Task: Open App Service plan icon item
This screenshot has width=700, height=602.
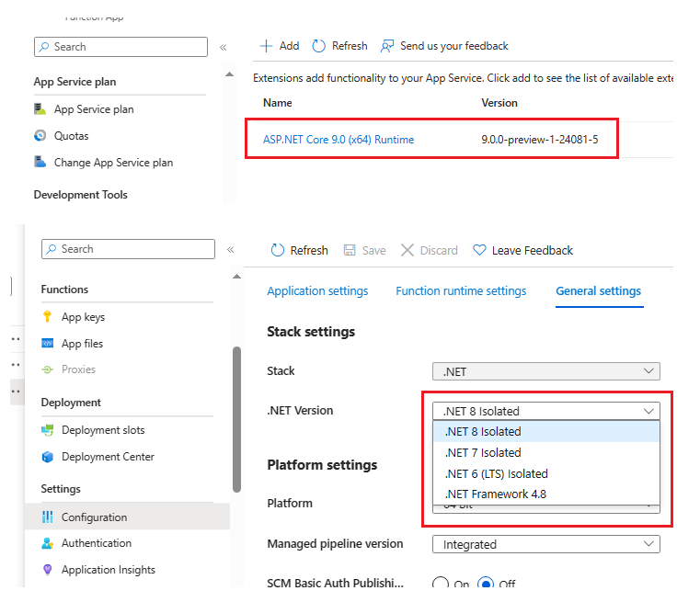Action: 40,109
